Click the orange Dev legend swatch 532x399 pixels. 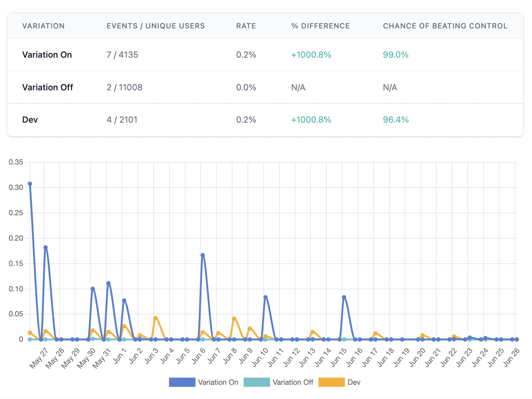[x=331, y=382]
